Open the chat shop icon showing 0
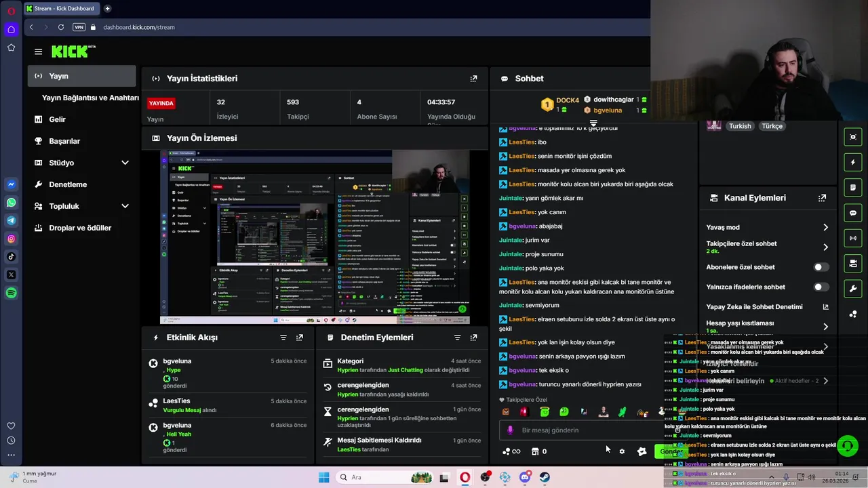The image size is (868, 488). tap(539, 451)
